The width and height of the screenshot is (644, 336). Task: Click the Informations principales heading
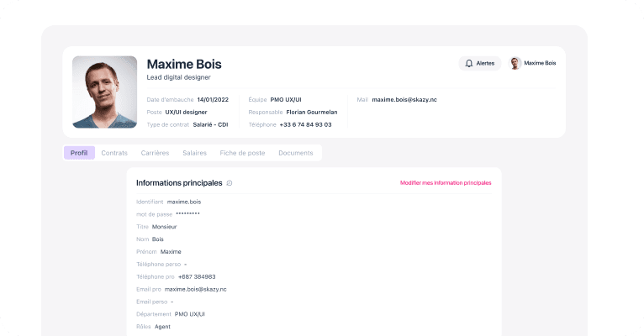[179, 183]
